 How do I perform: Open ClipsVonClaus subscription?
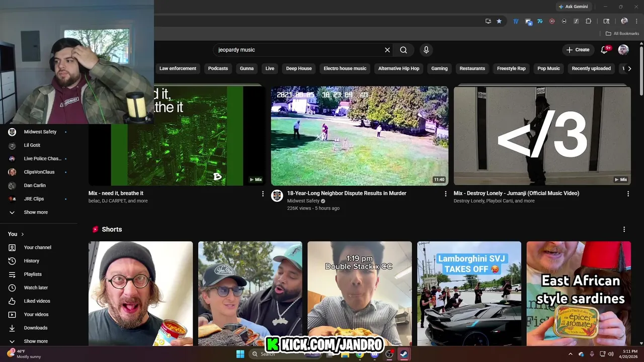click(39, 172)
